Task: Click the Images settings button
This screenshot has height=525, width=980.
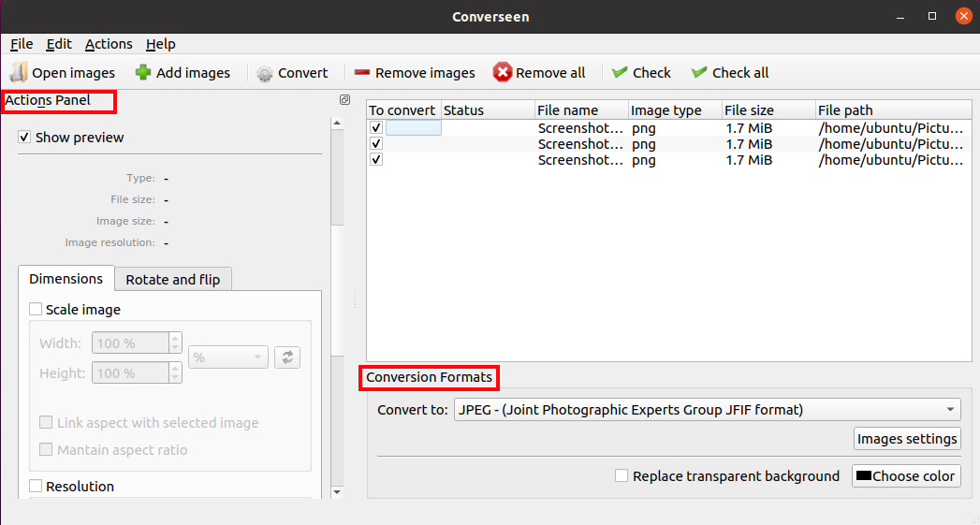Action: pos(907,439)
